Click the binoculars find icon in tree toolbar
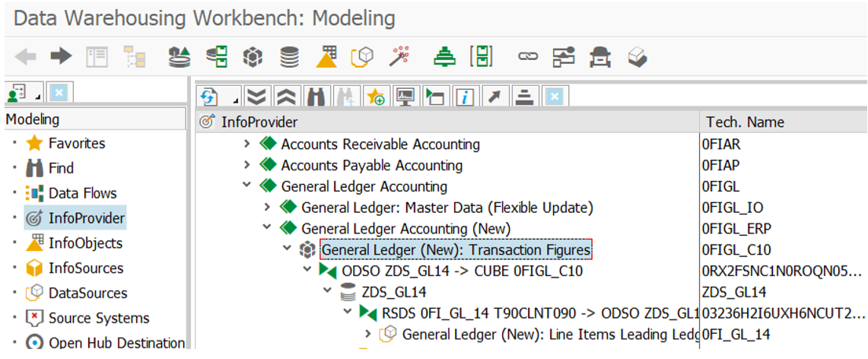Viewport: 868px width, 359px height. click(316, 97)
